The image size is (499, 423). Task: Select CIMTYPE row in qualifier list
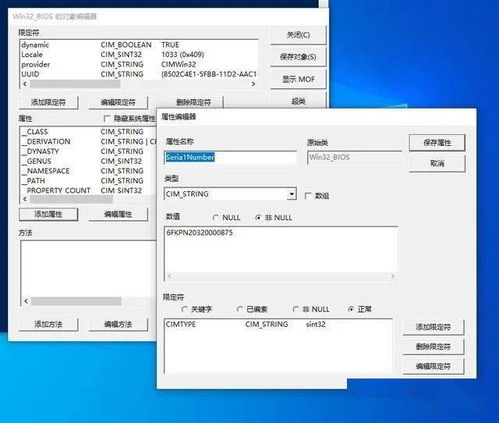(x=278, y=324)
